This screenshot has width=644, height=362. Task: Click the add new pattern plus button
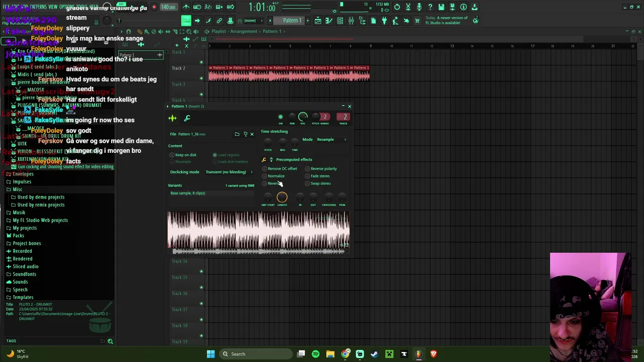pyautogui.click(x=306, y=21)
